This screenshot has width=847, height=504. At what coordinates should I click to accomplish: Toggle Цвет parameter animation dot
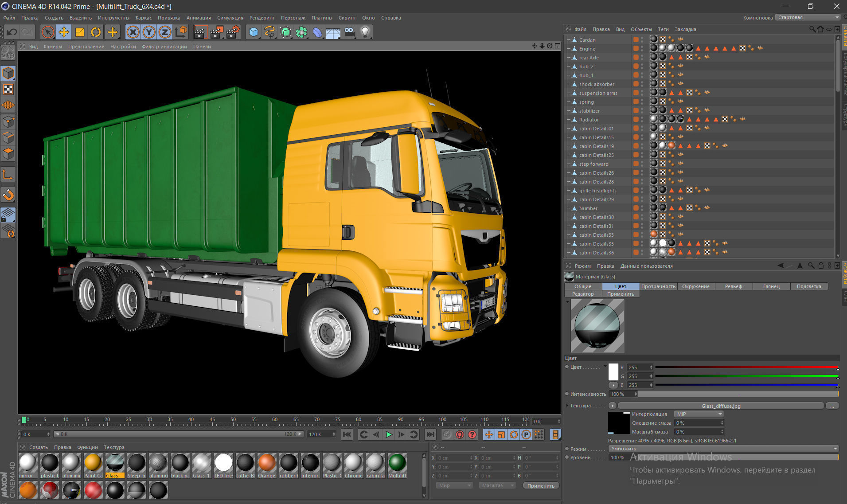tap(567, 367)
